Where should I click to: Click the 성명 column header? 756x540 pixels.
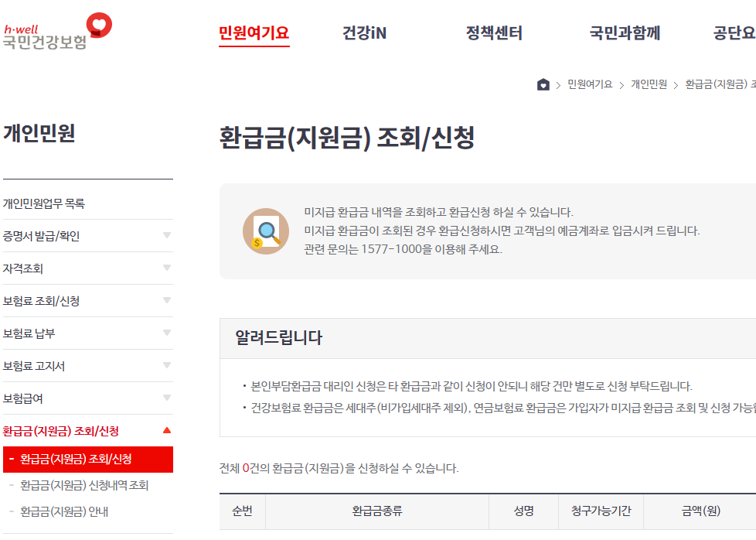(x=523, y=511)
